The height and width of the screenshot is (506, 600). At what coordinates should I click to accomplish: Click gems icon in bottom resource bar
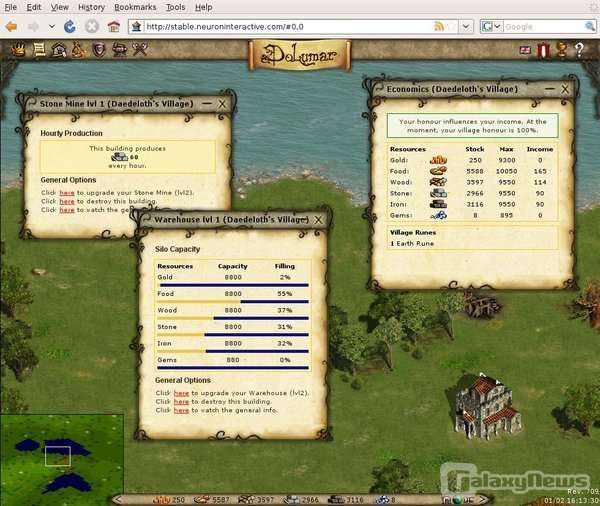pyautogui.click(x=382, y=499)
